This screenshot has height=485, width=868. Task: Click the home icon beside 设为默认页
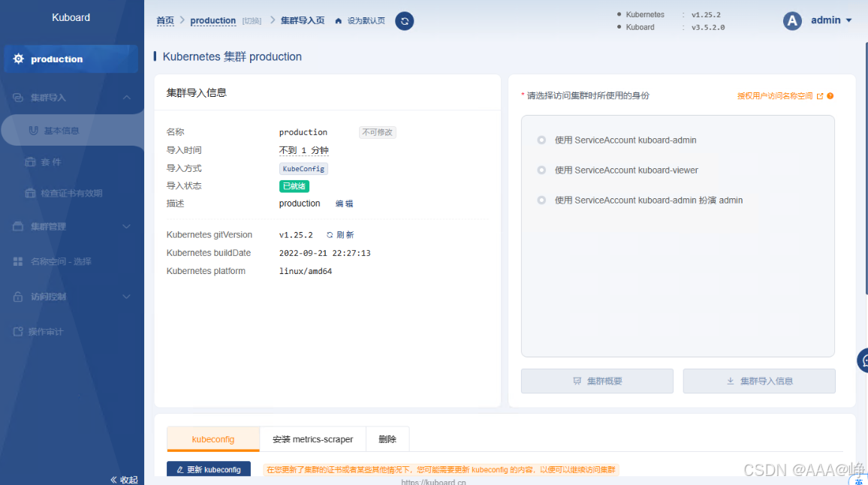(x=338, y=21)
